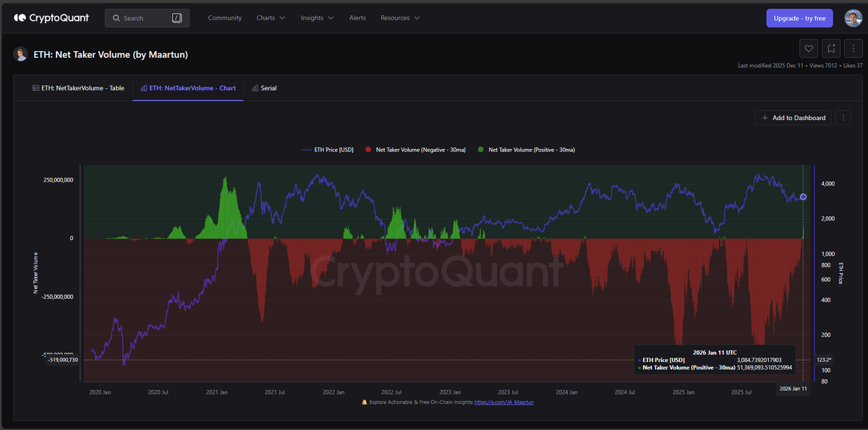Toggle Net Taker Volume (Positive - 30ma) series
The height and width of the screenshot is (430, 868).
(x=526, y=150)
